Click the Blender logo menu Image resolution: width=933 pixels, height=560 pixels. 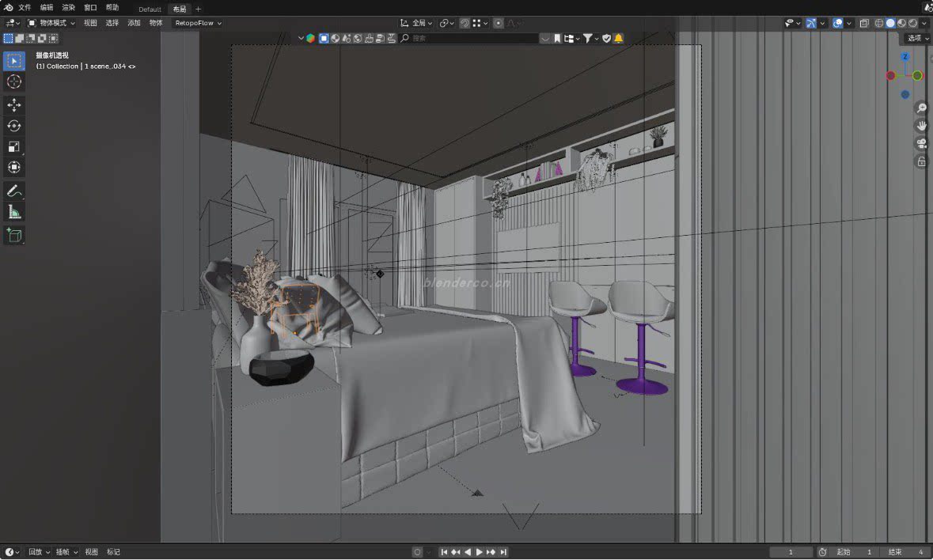pyautogui.click(x=9, y=8)
